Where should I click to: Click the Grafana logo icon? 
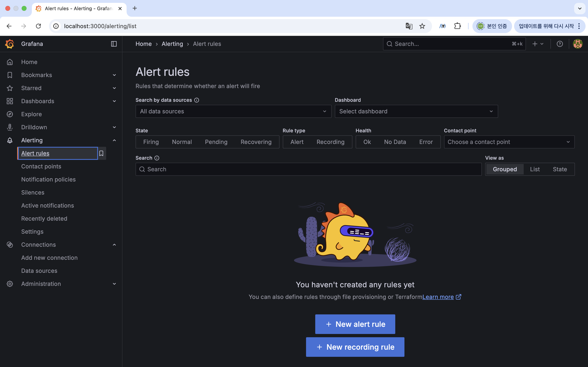(x=10, y=44)
